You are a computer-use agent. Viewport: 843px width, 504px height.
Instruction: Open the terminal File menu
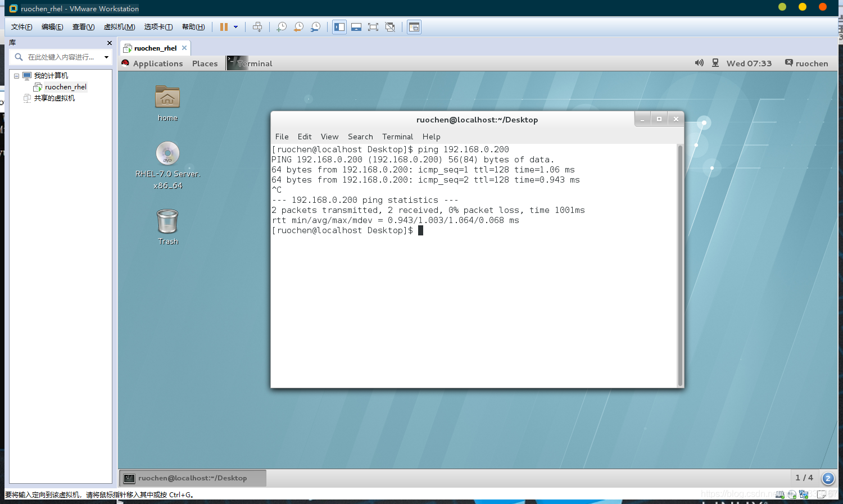click(x=282, y=137)
